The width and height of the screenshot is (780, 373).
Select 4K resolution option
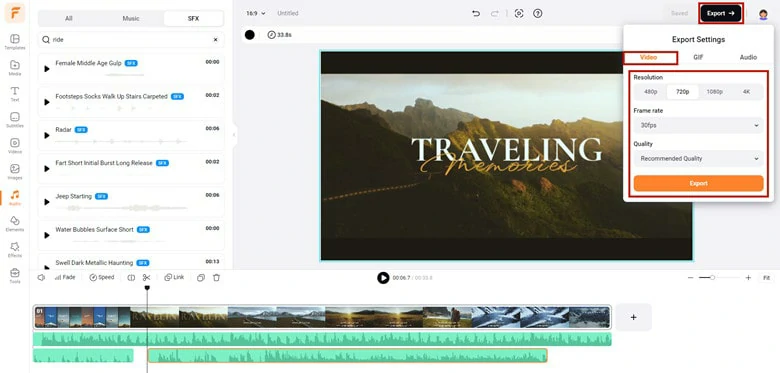(x=746, y=92)
